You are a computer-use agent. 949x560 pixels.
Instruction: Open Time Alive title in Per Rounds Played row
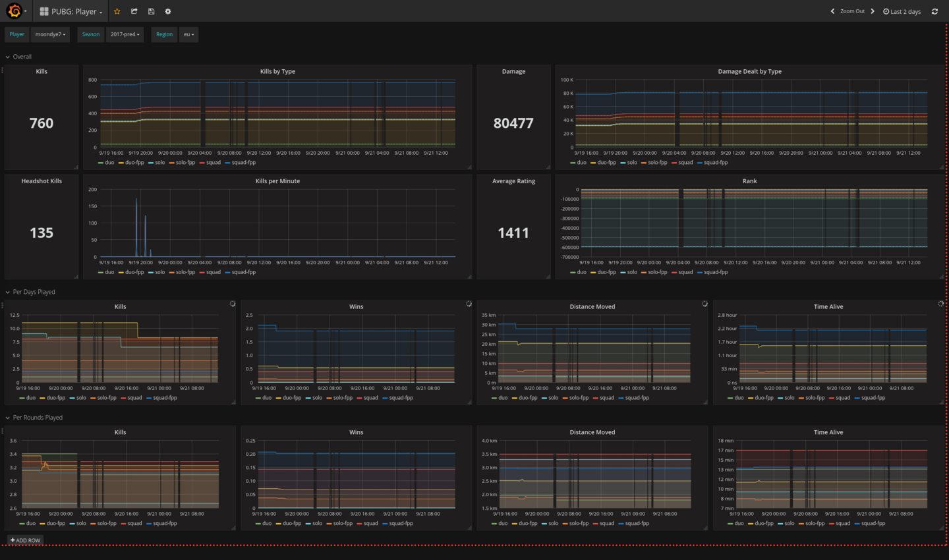coord(828,432)
